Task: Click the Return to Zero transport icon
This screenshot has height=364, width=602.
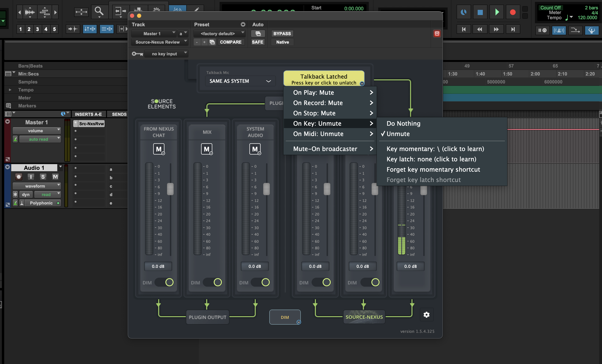Action: click(x=464, y=29)
